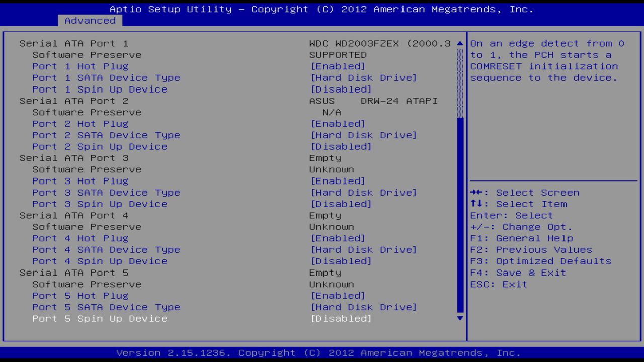Select Port 5 Hot Plug item
644x362 pixels.
click(x=79, y=295)
